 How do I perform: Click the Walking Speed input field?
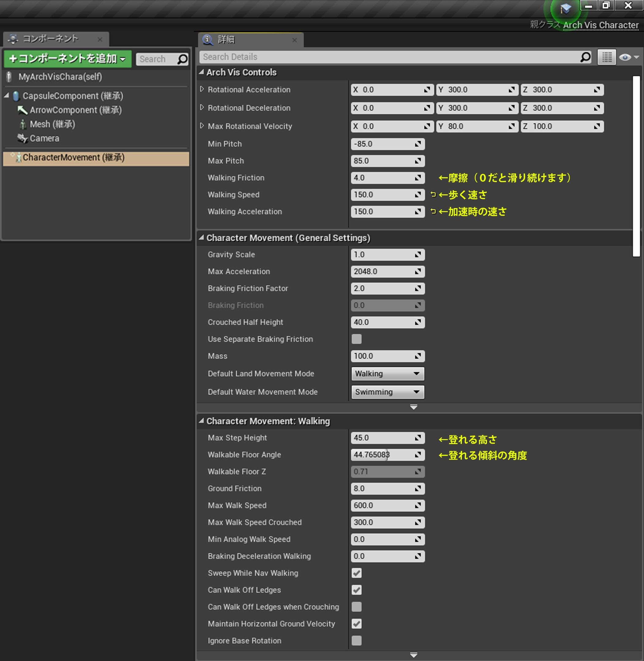pos(387,195)
